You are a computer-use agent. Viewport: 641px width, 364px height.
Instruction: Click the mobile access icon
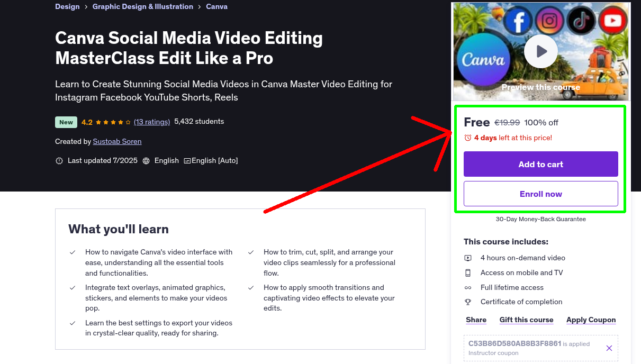tap(468, 273)
